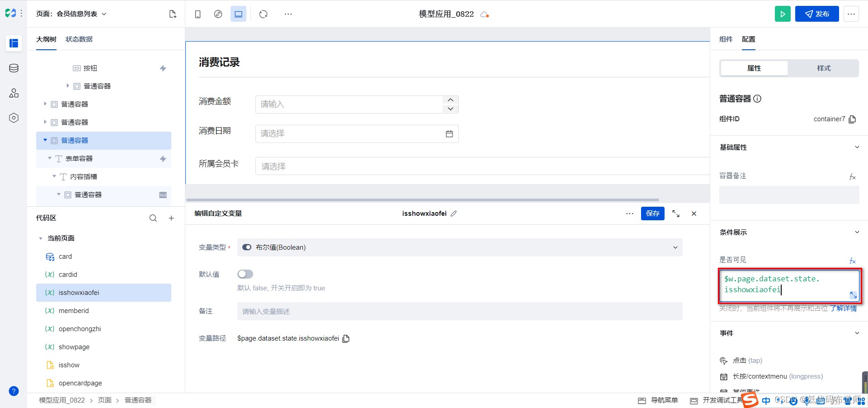The width and height of the screenshot is (868, 408).
Task: Decrease the 消费金额 value with down arrow
Action: [x=450, y=109]
